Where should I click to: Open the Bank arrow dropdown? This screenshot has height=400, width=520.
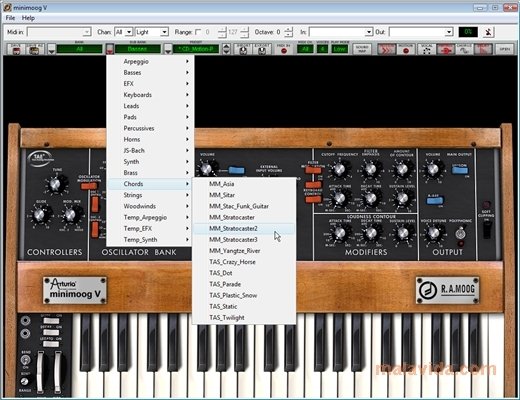pos(51,50)
